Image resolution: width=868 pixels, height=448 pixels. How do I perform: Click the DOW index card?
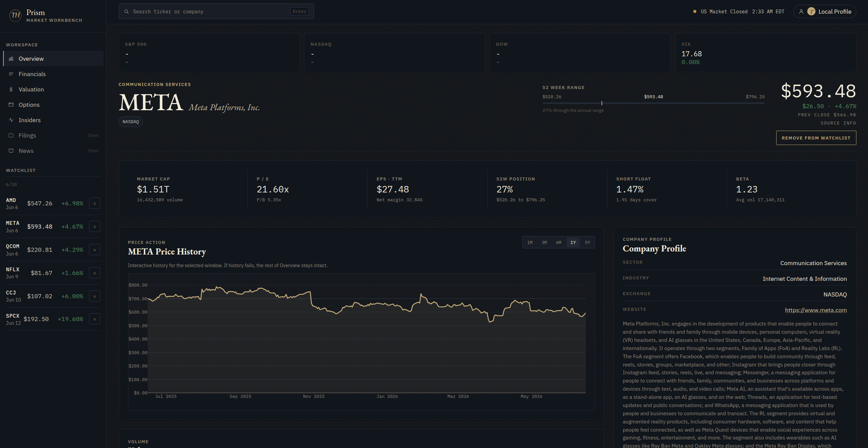580,53
